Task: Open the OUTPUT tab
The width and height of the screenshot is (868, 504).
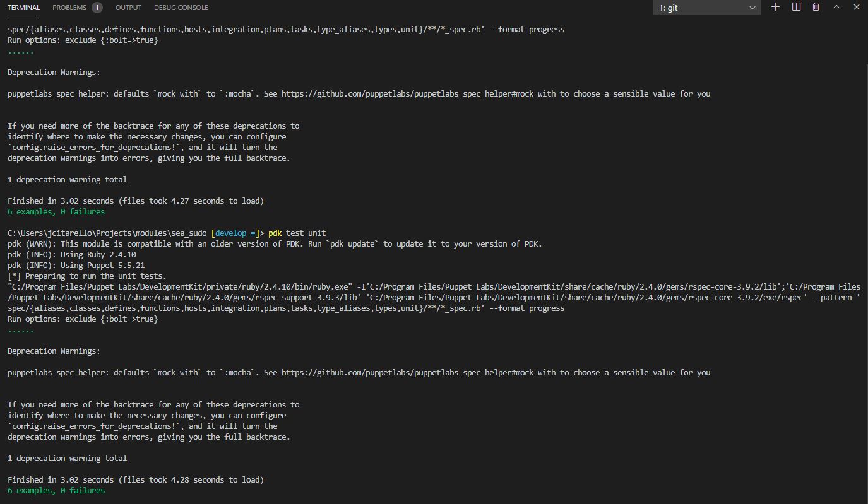Action: point(128,7)
